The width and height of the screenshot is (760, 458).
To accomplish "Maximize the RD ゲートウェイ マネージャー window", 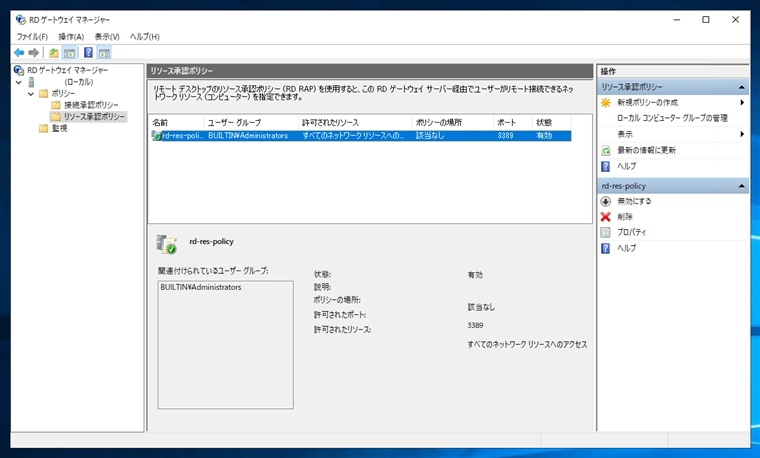I will [706, 20].
